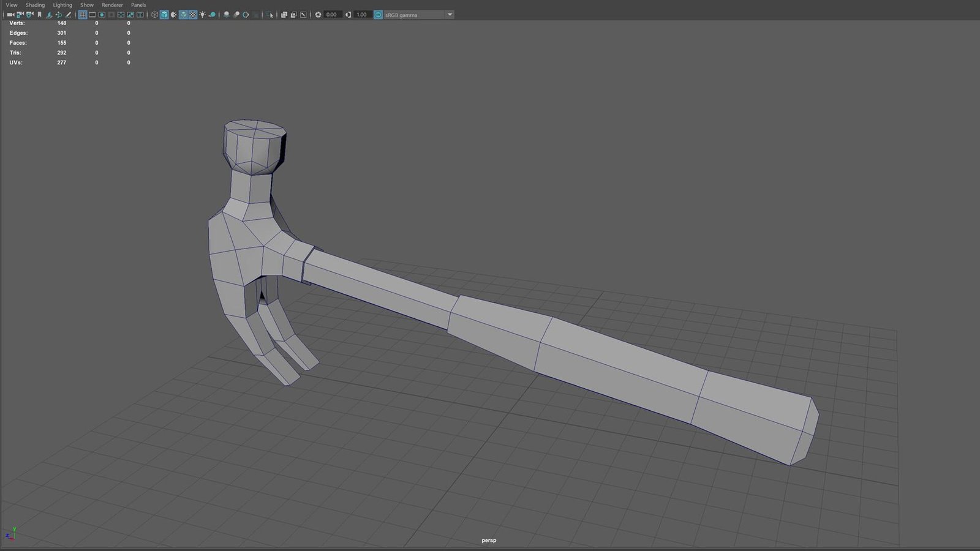Open the Shading menu
Image resolution: width=980 pixels, height=551 pixels.
tap(35, 5)
